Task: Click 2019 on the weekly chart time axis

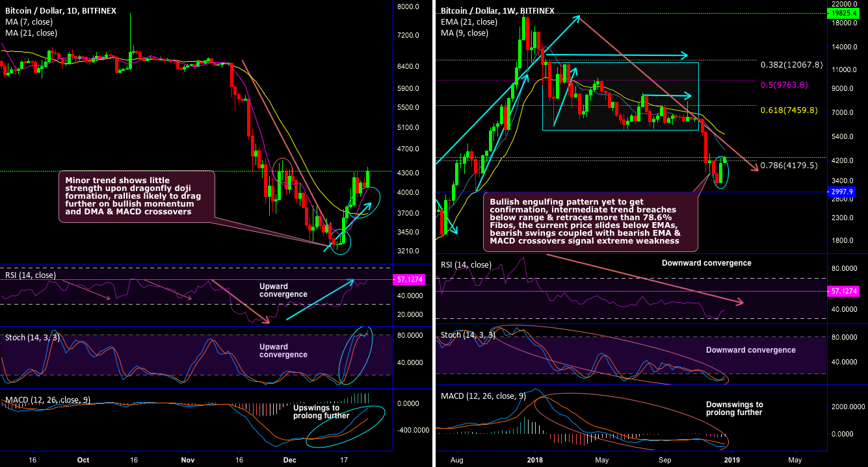Action: (x=731, y=459)
